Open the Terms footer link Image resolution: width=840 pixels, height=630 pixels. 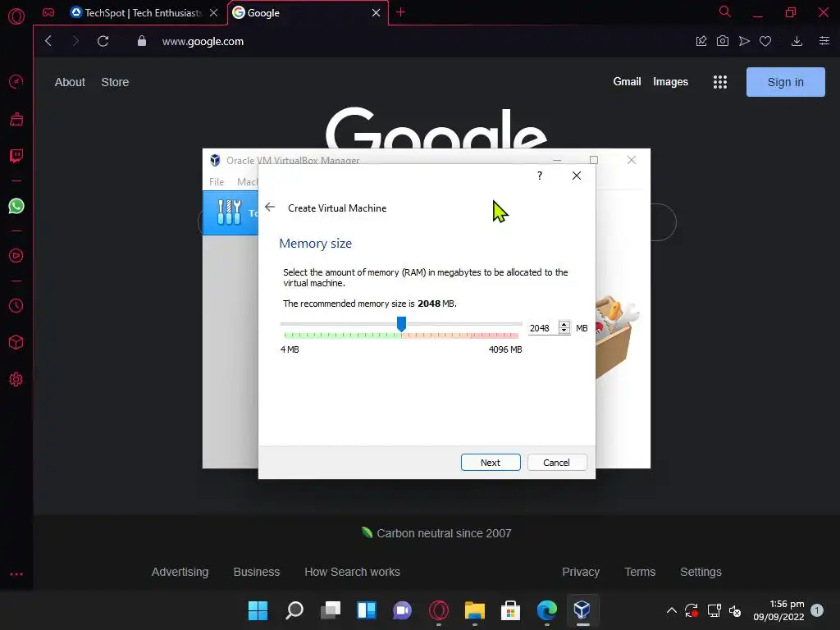[x=640, y=572]
